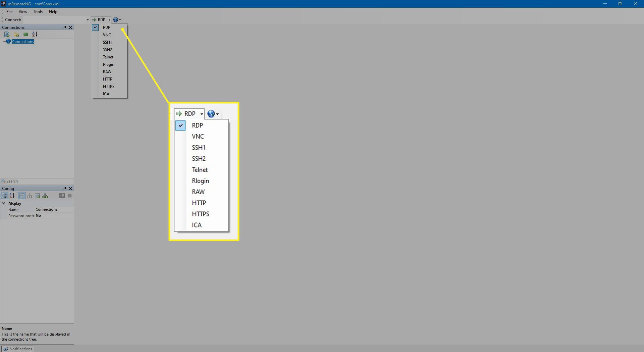Choose Rlogin from the protocol list
This screenshot has height=352, width=644.
tap(109, 64)
